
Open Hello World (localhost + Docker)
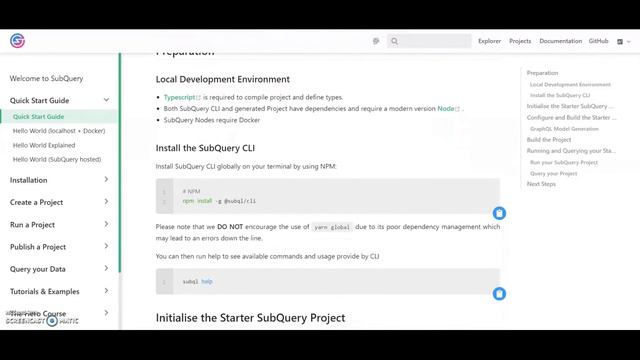click(59, 131)
